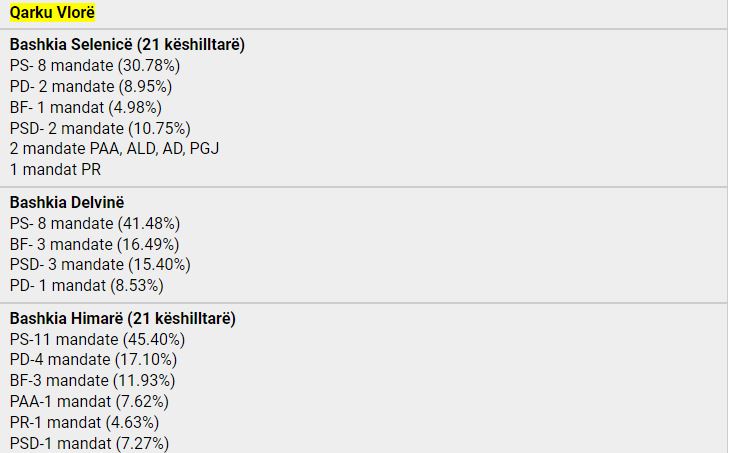Click the PSD- 3 mandate (15.40%) line
The width and height of the screenshot is (729, 453).
100,265
